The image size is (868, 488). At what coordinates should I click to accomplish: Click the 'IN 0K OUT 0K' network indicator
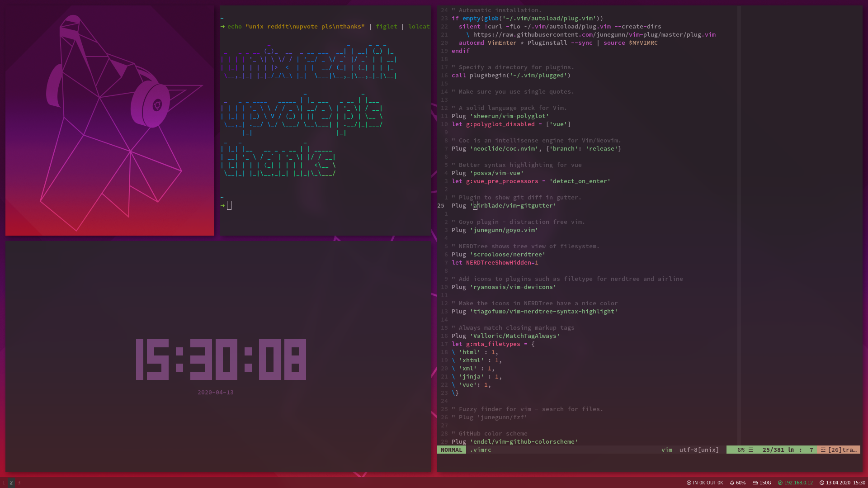[x=708, y=483]
